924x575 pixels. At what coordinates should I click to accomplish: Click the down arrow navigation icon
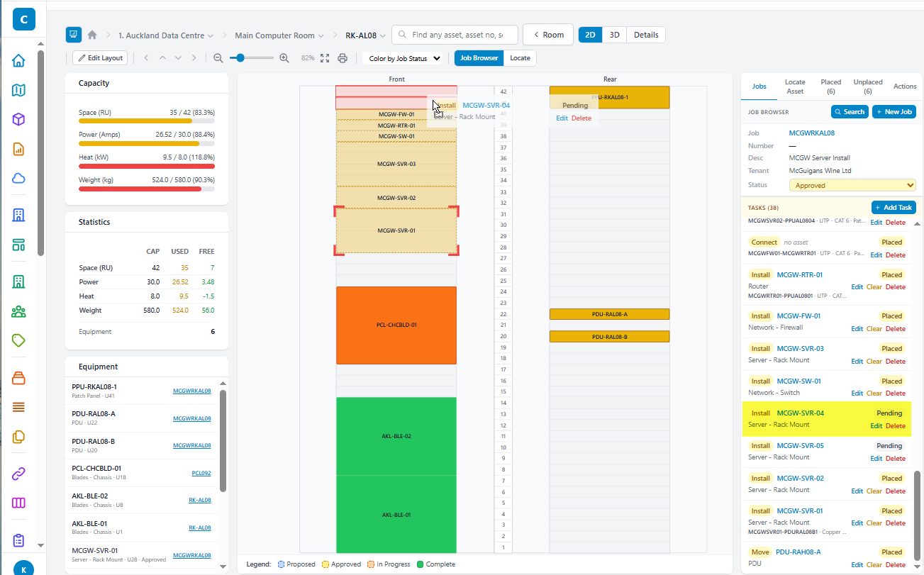pos(178,58)
